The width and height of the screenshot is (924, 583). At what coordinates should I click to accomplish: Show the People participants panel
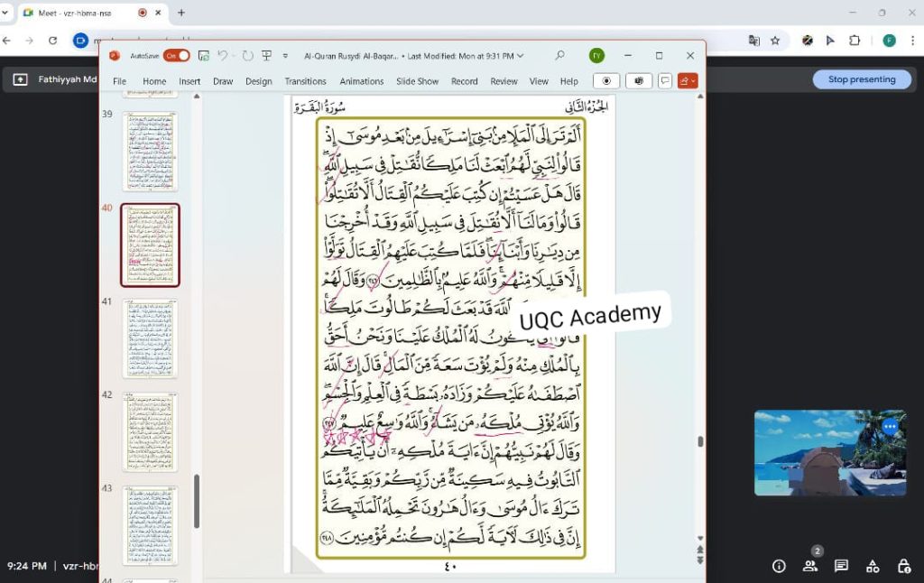click(x=810, y=566)
